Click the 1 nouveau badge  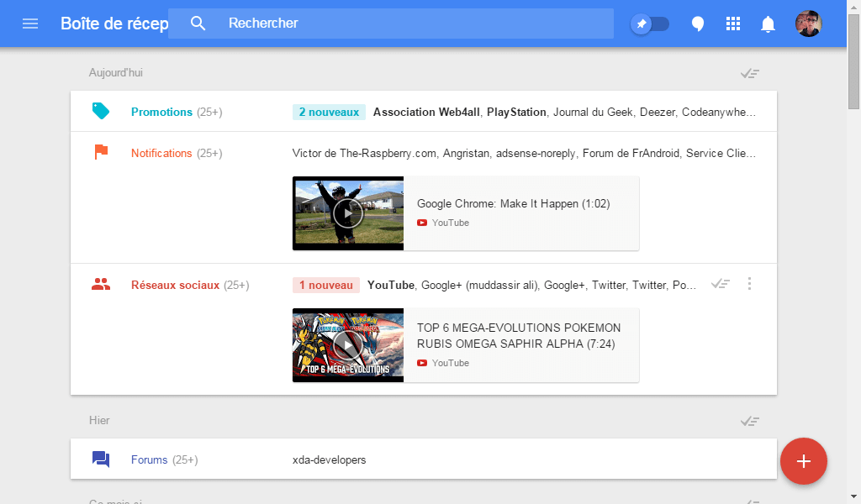point(326,285)
